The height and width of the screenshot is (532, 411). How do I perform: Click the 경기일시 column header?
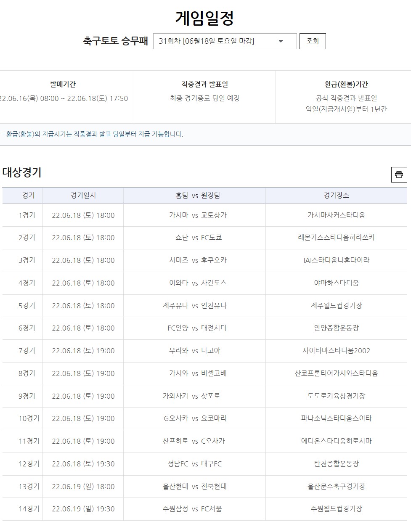[x=83, y=196]
